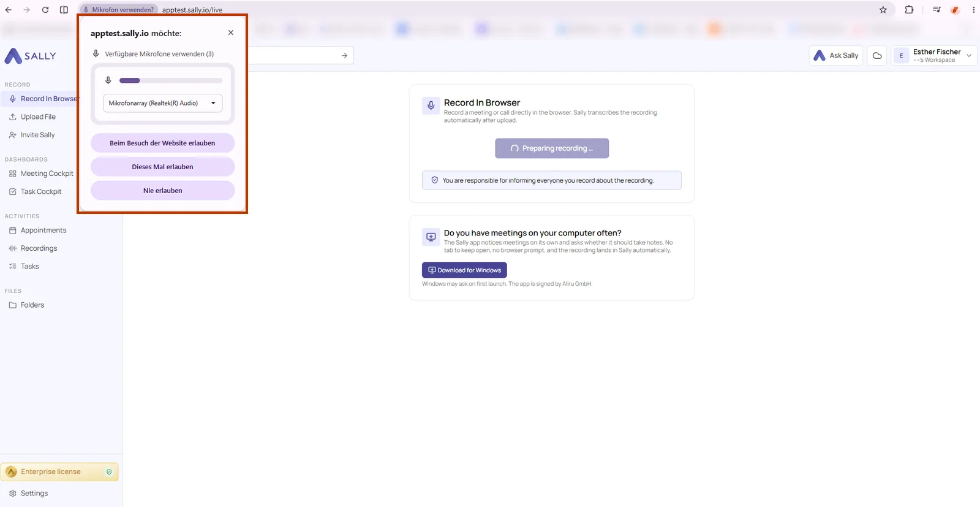
Task: Click the browser back arrow
Action: coord(9,10)
